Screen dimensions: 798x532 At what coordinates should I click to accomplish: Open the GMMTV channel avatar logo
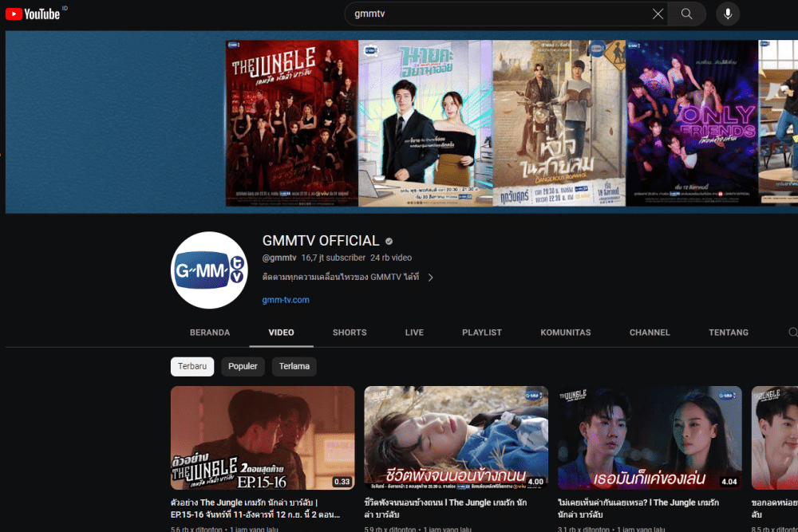tap(210, 270)
